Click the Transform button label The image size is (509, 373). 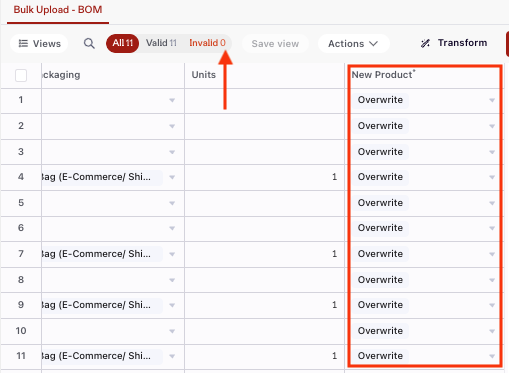pos(462,43)
